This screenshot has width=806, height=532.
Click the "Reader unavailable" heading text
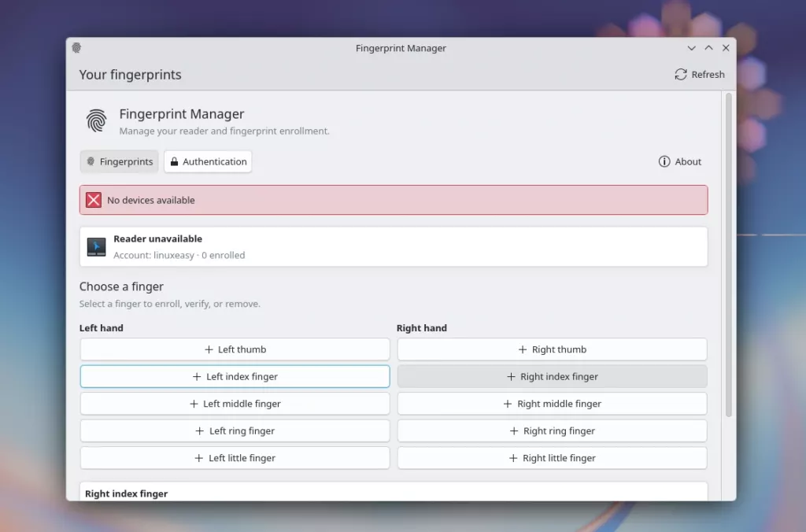click(x=157, y=238)
